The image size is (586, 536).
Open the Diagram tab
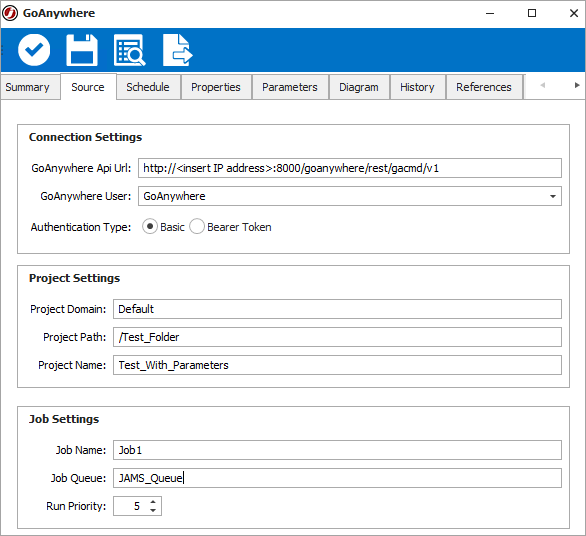[x=359, y=87]
